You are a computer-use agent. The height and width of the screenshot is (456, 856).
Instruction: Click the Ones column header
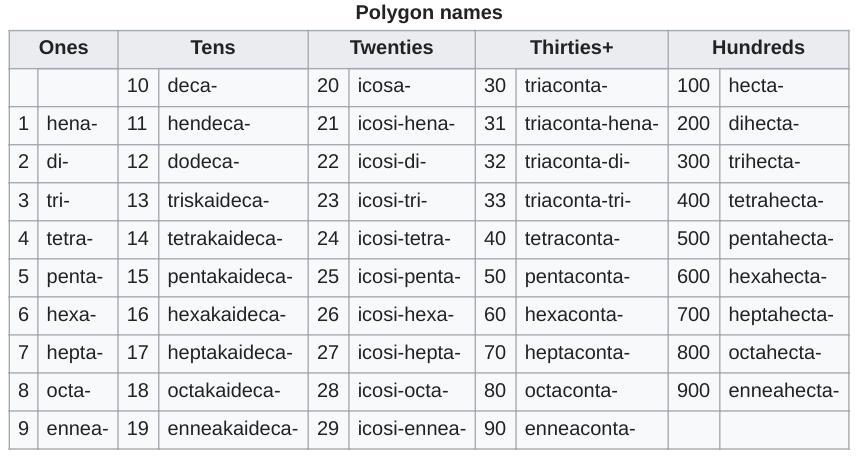[63, 48]
